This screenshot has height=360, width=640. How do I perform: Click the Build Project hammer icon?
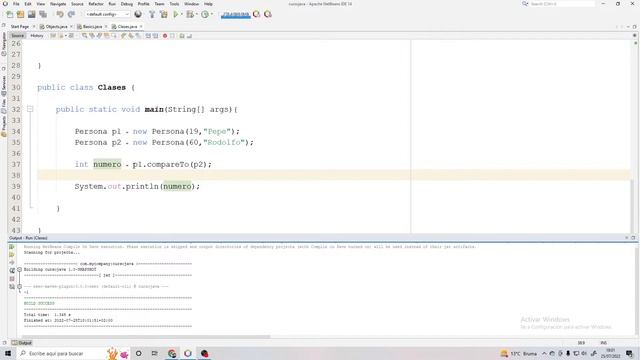(152, 14)
